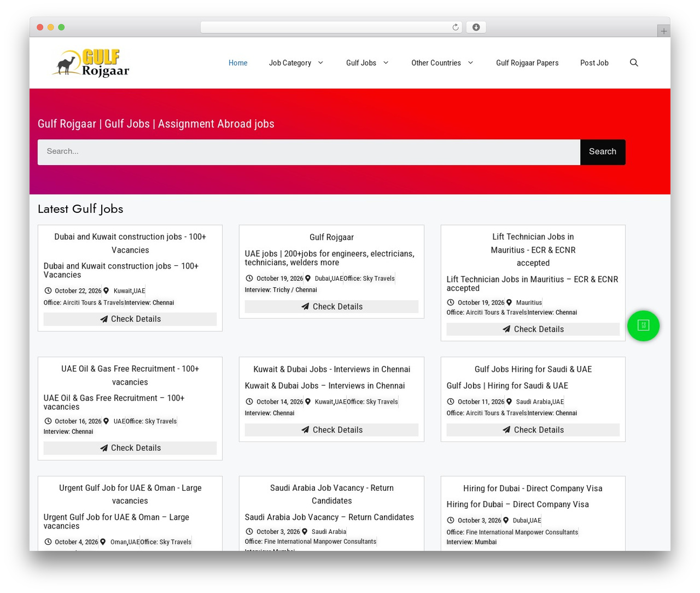Click the green floating chat button
700x593 pixels.
coord(643,325)
